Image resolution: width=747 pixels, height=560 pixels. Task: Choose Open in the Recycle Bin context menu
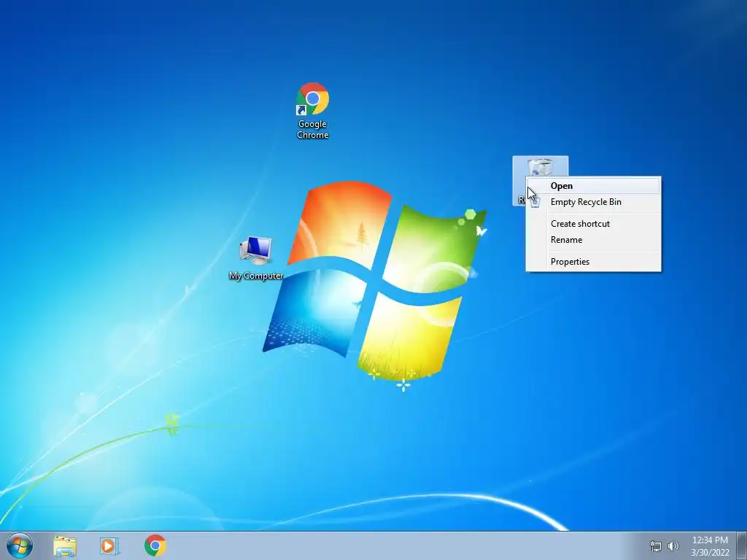pos(593,186)
